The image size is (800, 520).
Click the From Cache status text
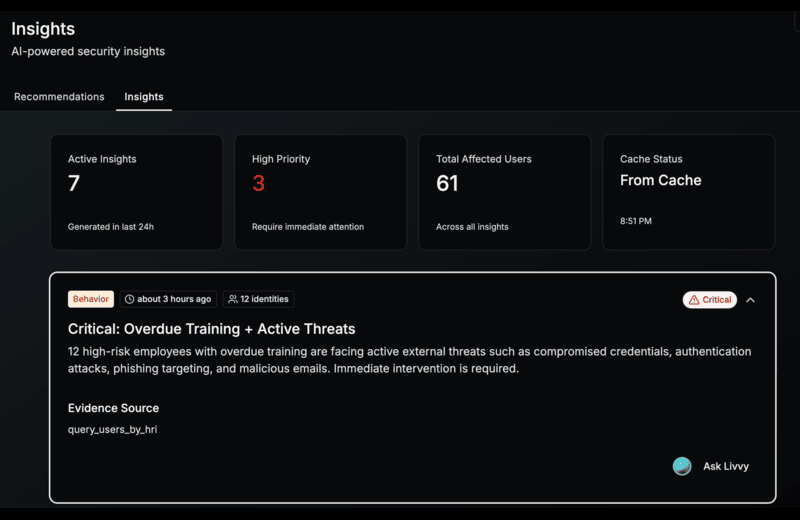pos(660,181)
